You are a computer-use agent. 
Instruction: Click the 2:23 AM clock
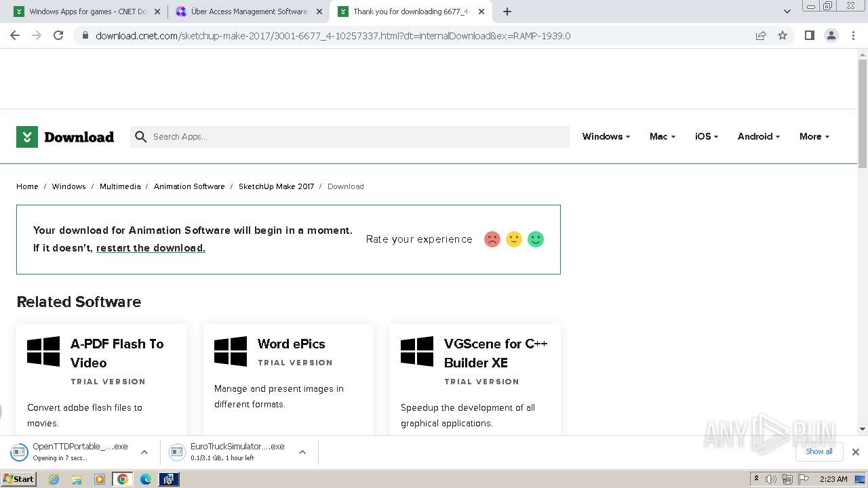[x=833, y=479]
